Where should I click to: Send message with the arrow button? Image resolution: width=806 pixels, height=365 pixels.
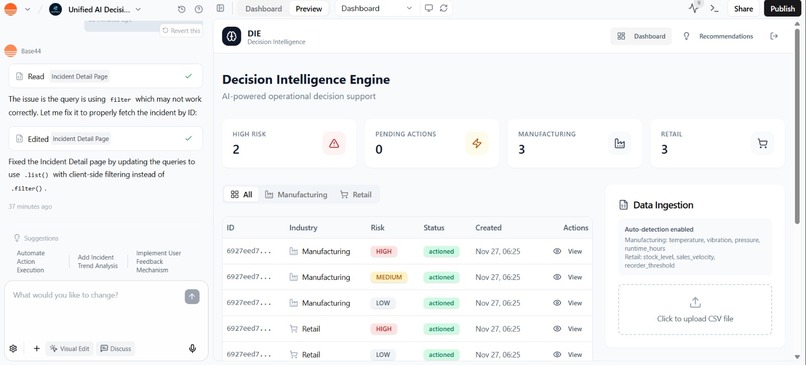point(192,296)
